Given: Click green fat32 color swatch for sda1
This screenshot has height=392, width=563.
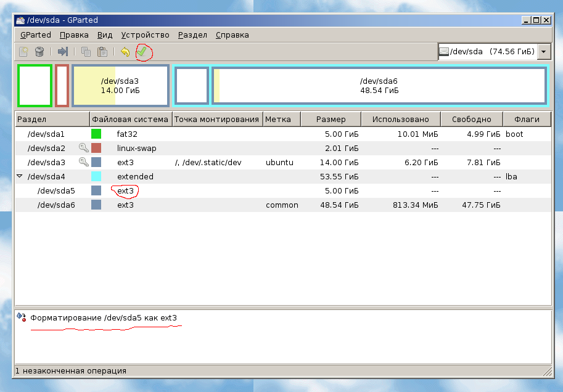Looking at the screenshot, I should pos(96,134).
